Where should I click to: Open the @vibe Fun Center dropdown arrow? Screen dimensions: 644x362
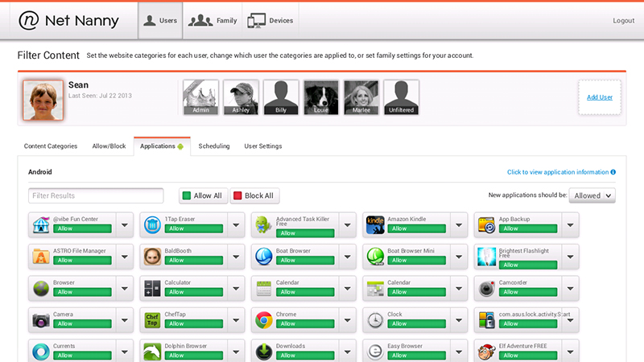click(x=125, y=225)
